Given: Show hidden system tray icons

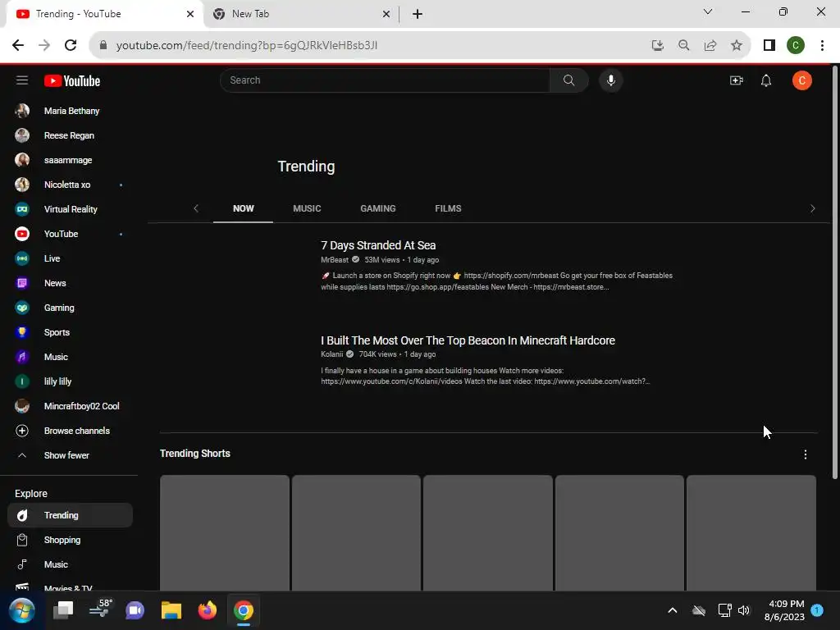Looking at the screenshot, I should pyautogui.click(x=673, y=610).
